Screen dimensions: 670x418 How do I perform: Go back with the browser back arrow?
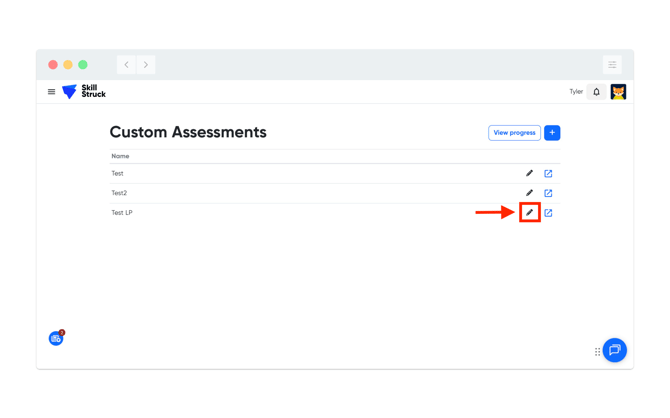click(x=126, y=65)
